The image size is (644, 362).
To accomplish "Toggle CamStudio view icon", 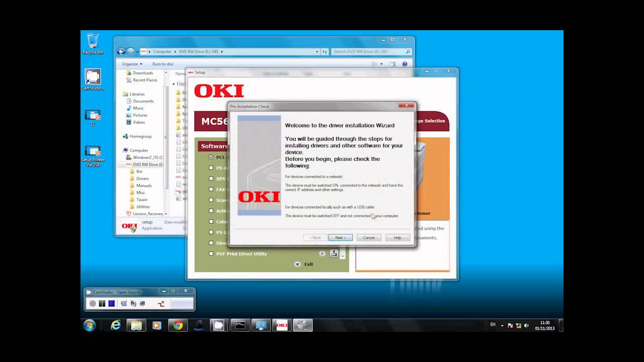I will click(124, 303).
